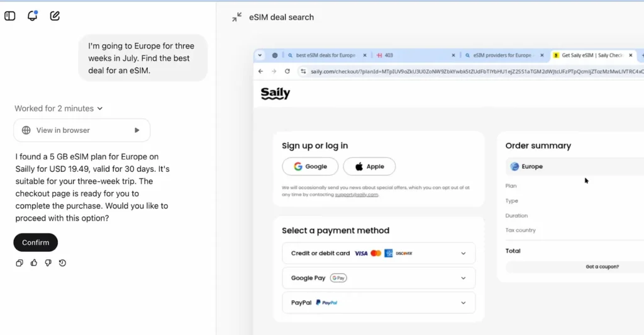The height and width of the screenshot is (335, 644).
Task: Give the response a thumbs down
Action: 48,263
